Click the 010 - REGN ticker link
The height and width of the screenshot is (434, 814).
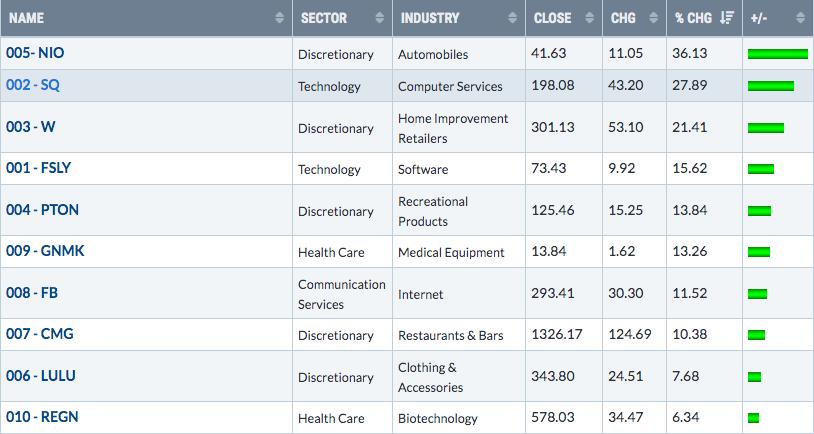[43, 417]
